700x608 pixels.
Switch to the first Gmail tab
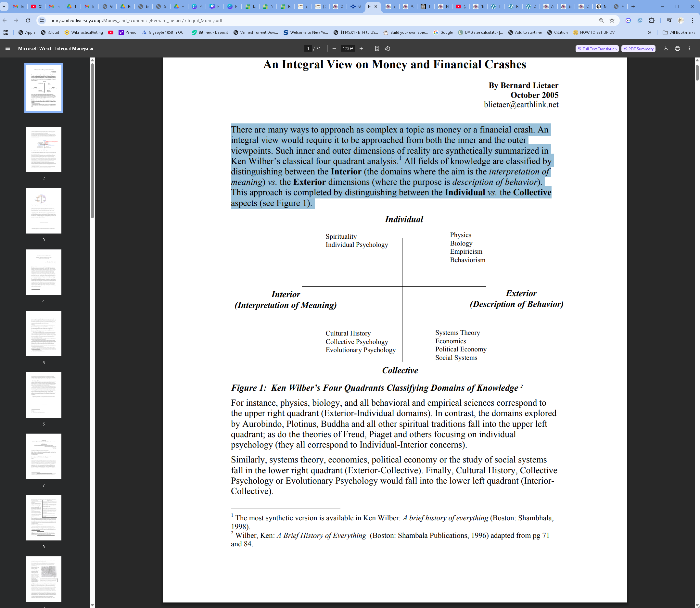pos(18,6)
